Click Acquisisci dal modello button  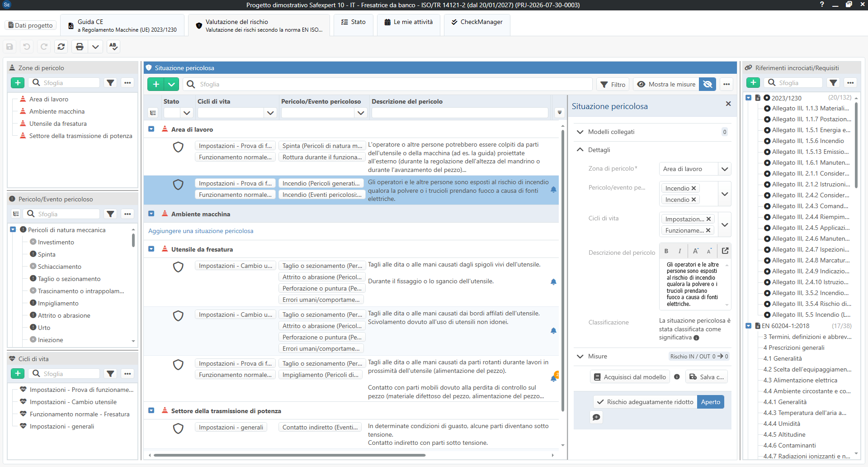630,377
